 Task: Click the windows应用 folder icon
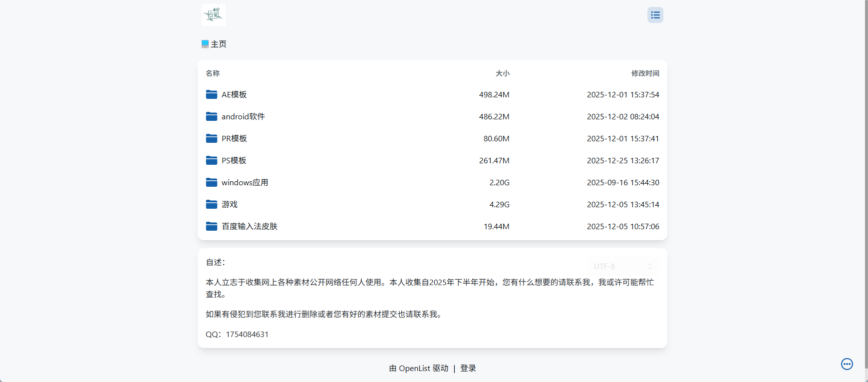click(212, 182)
